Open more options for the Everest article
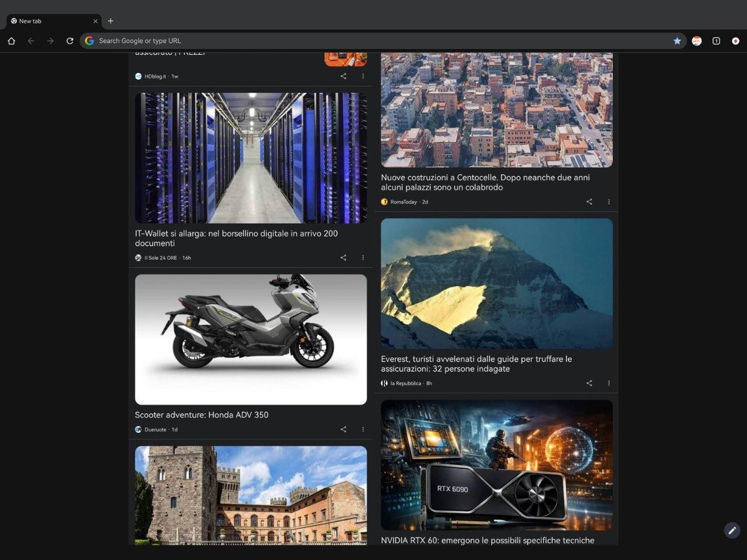Image resolution: width=747 pixels, height=560 pixels. pyautogui.click(x=609, y=383)
